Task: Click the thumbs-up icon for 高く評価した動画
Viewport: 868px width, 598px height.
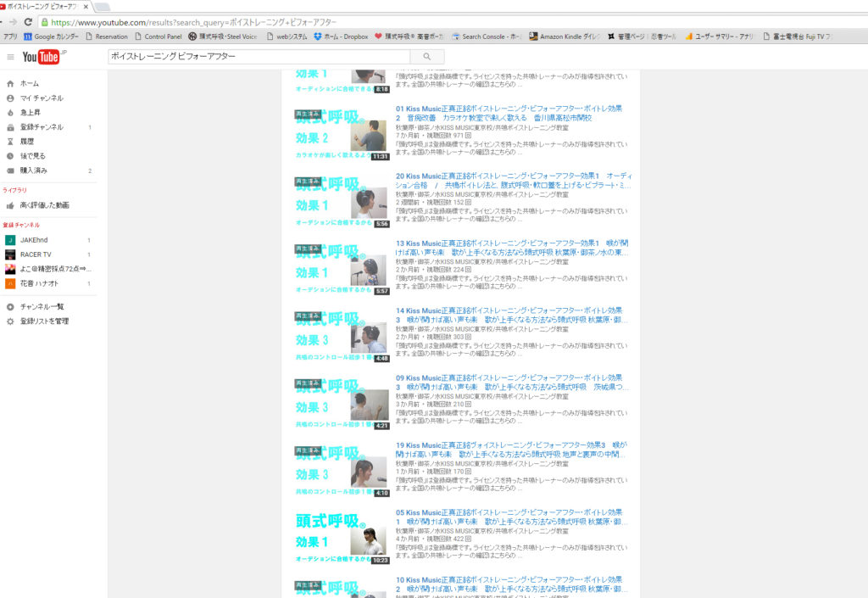Action: click(x=10, y=205)
